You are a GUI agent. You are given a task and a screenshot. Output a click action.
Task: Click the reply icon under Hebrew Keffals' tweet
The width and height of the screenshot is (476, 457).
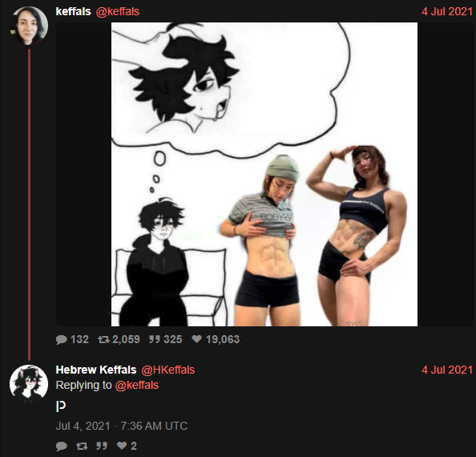click(x=62, y=446)
